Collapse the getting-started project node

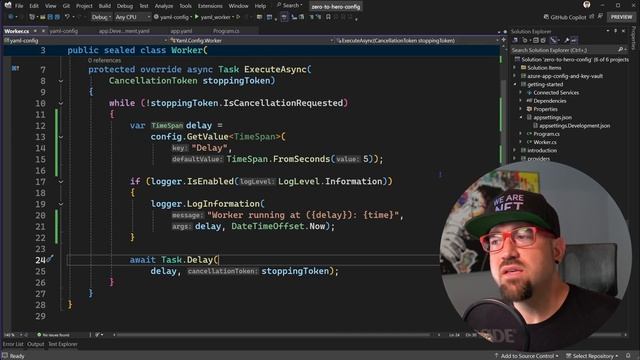[x=515, y=84]
